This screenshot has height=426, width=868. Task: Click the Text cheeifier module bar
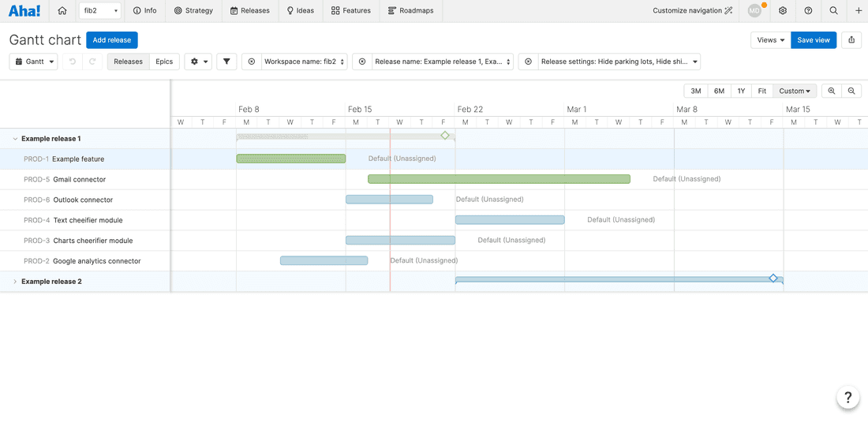coord(510,219)
